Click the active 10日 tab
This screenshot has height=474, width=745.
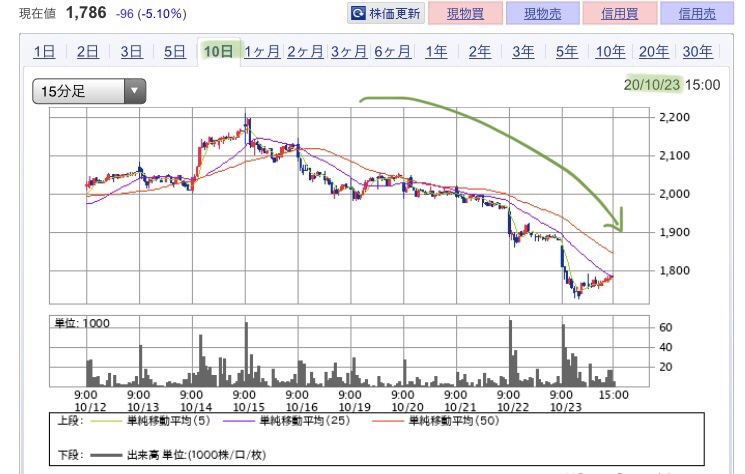click(217, 52)
